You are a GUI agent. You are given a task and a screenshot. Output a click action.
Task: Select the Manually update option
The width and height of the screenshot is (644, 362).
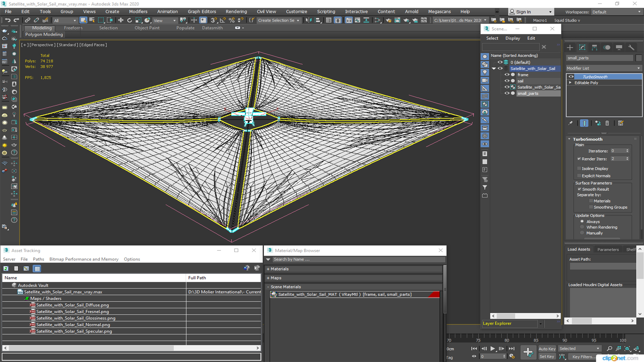(x=582, y=233)
